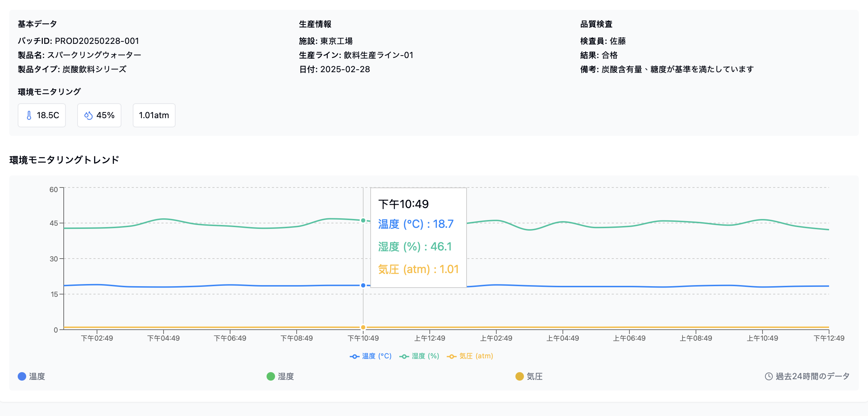Click the 上午02:49 x-axis tick label
This screenshot has height=416, width=868.
[496, 338]
